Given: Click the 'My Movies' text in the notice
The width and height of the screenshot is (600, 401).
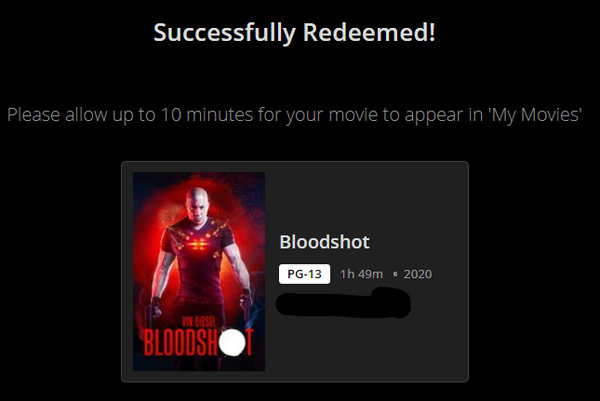Looking at the screenshot, I should [535, 114].
